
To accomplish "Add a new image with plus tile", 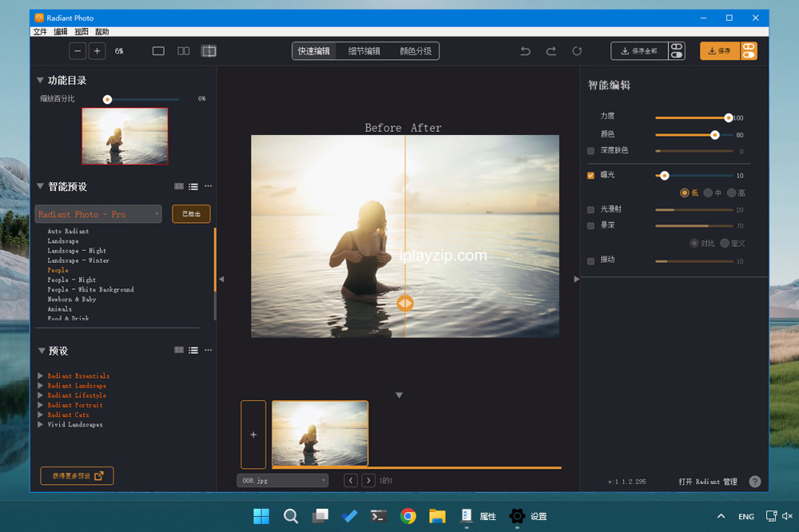I will click(x=253, y=435).
